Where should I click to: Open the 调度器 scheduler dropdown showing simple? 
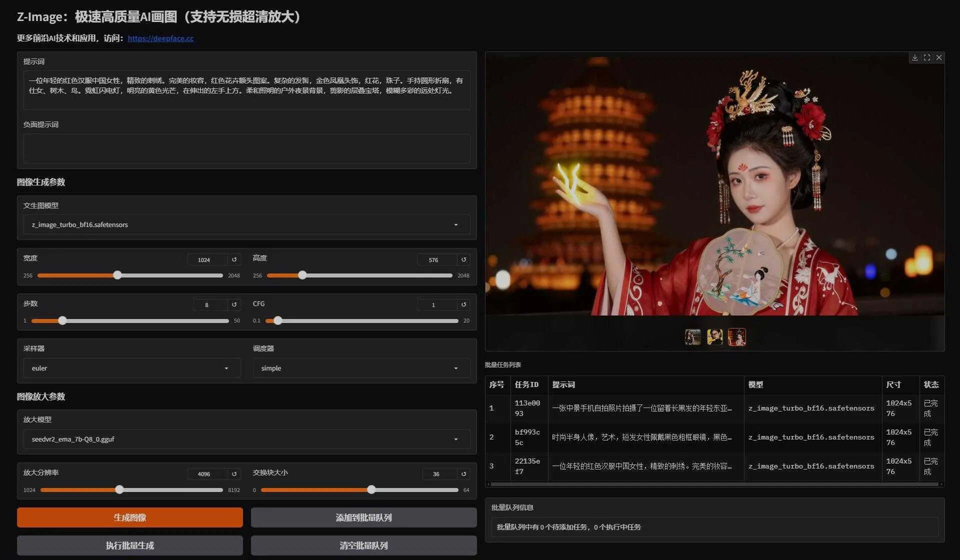pyautogui.click(x=361, y=368)
